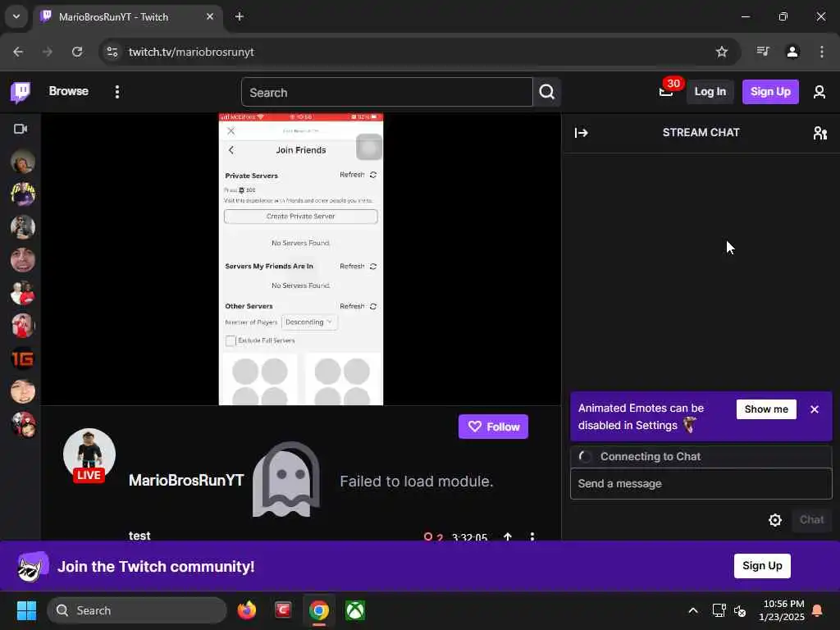Click the Followed Channels camera icon in sidebar
This screenshot has width=840, height=630.
pyautogui.click(x=21, y=129)
